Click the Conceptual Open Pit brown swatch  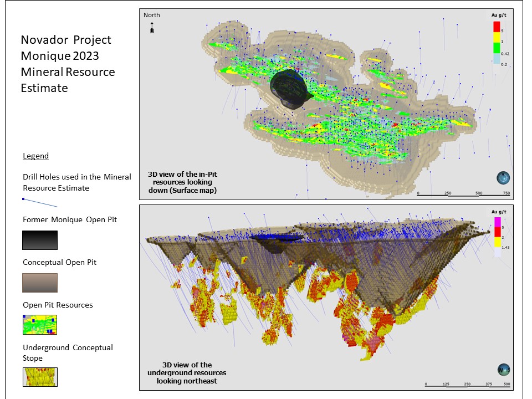tap(40, 283)
